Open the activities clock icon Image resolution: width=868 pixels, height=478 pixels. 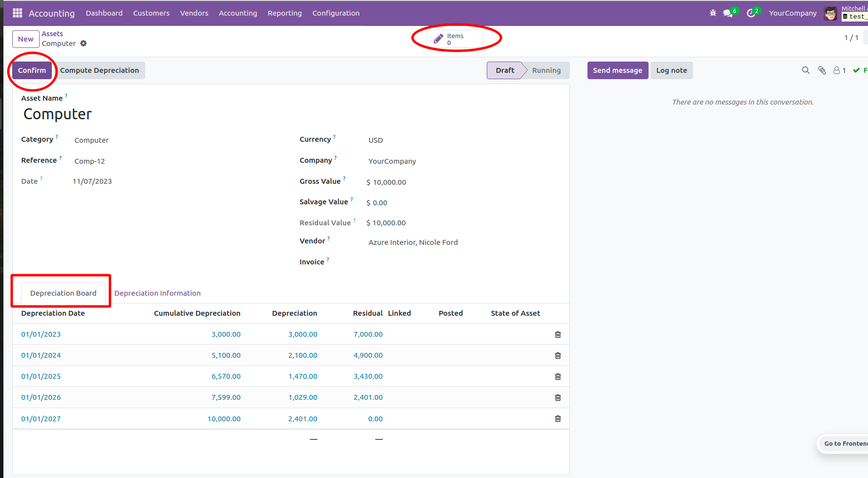(x=751, y=13)
